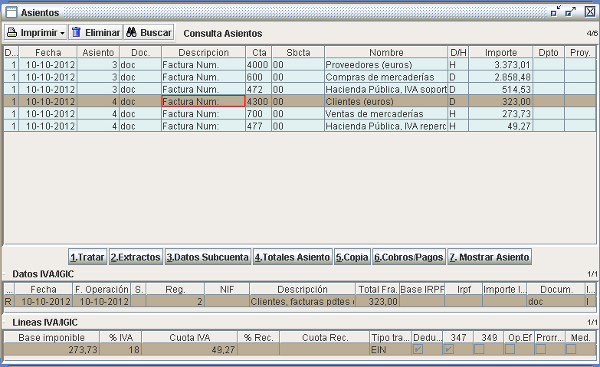Click the Total Fra. value 323,00
Viewport: 600px width, 367px height.
(x=377, y=302)
